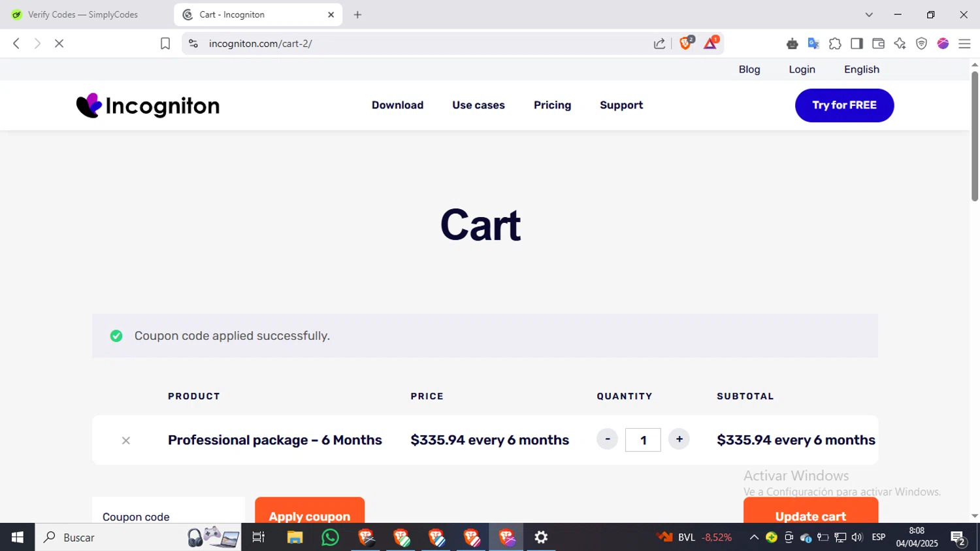The width and height of the screenshot is (980, 551).
Task: Open Task View in taskbar
Action: (x=259, y=537)
